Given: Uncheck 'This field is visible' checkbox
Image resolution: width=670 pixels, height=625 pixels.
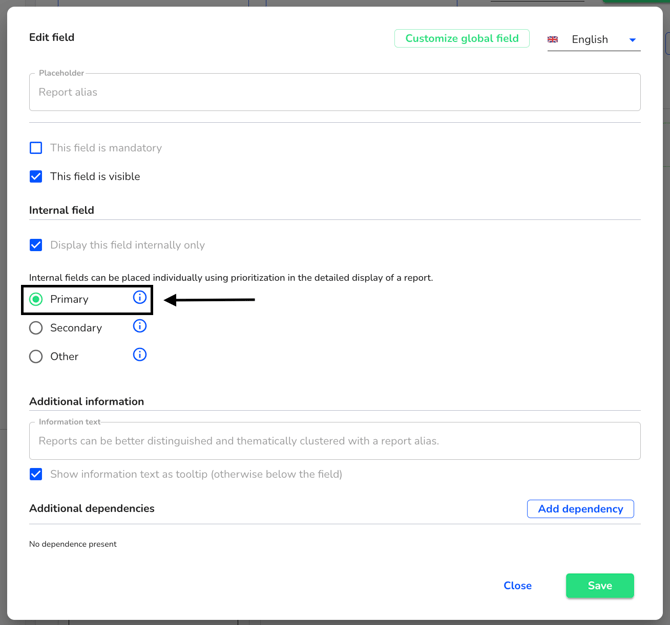Looking at the screenshot, I should [36, 177].
